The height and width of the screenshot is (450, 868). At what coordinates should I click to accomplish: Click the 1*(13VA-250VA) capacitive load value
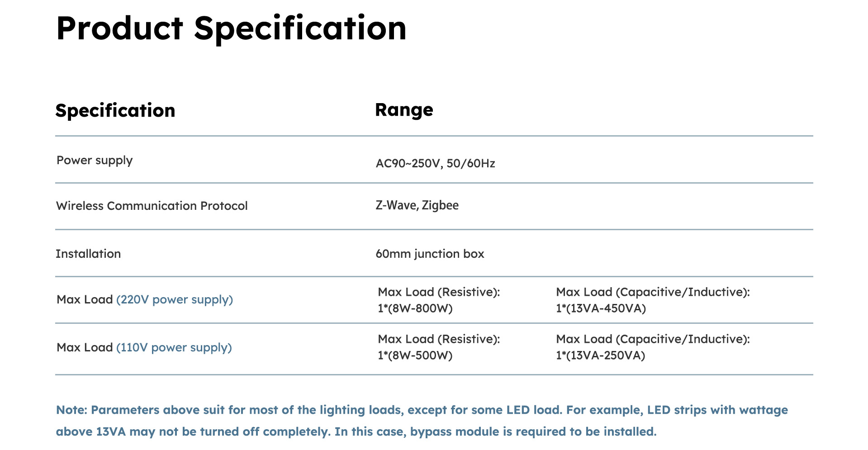point(600,355)
